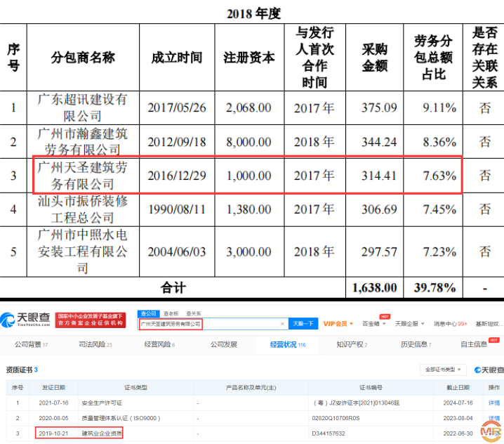Switch to the 历史信息 tab
The width and height of the screenshot is (504, 444).
pos(416,344)
